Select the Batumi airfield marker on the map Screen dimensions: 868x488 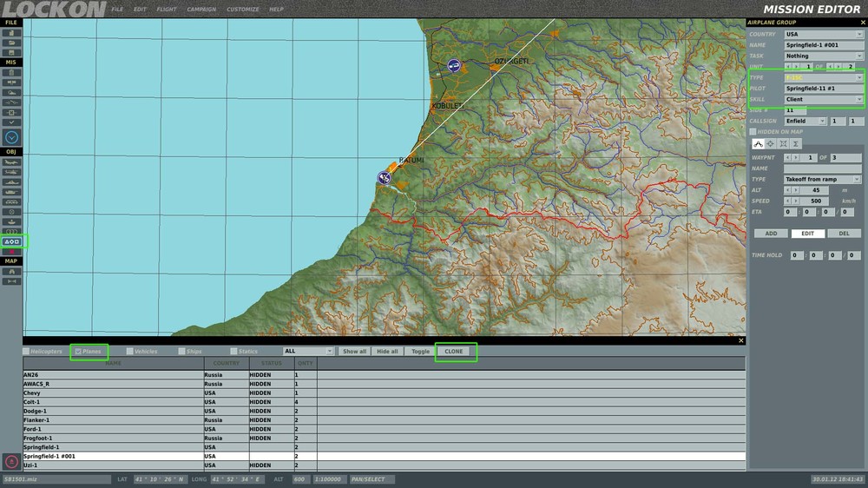(384, 177)
